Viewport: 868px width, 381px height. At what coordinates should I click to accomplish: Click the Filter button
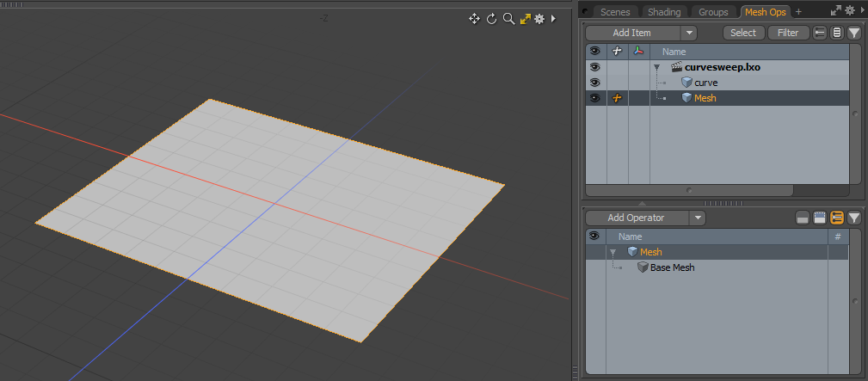[x=788, y=33]
